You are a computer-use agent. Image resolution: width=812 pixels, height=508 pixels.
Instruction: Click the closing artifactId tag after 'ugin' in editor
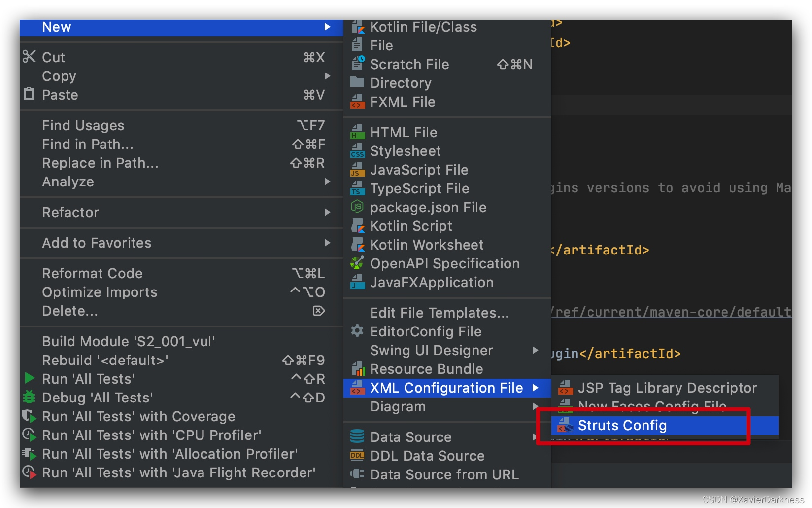(630, 354)
